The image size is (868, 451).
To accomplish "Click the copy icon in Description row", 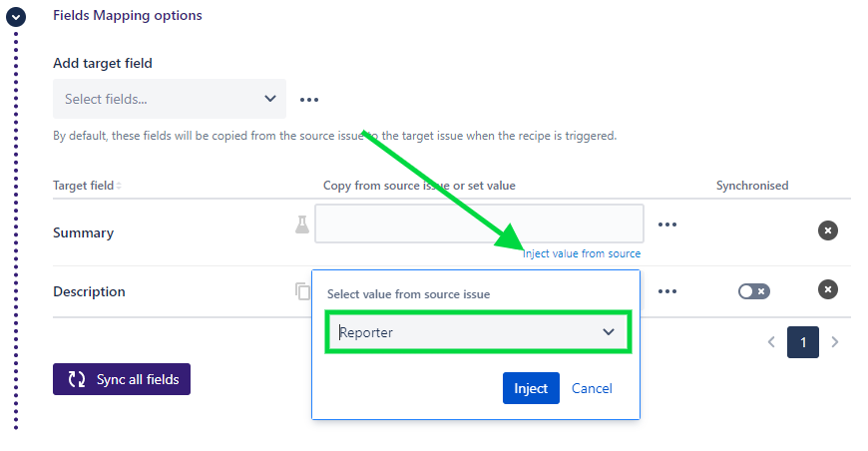I will (302, 291).
